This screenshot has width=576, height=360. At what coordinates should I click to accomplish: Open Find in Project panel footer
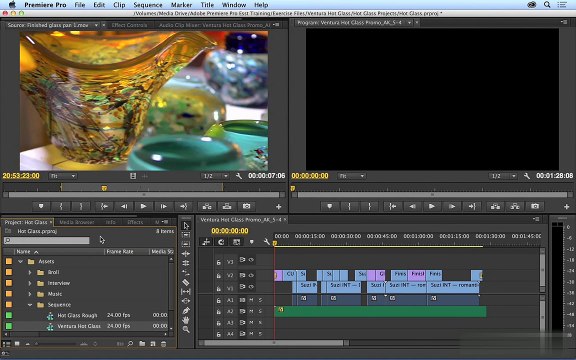point(130,344)
